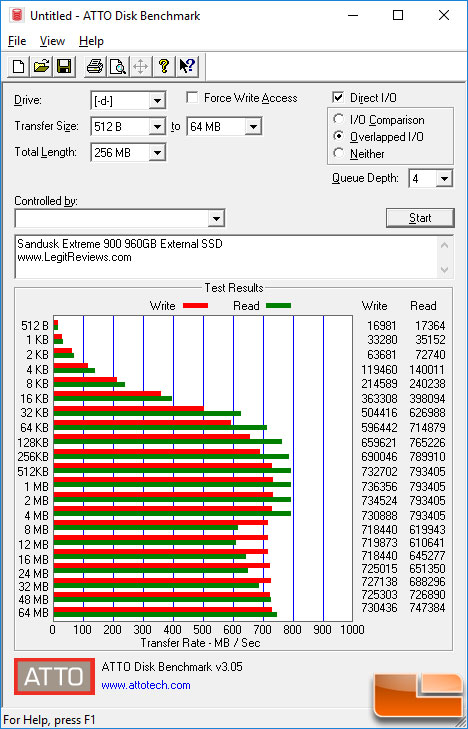Click the Print Preview toolbar icon

(x=118, y=66)
